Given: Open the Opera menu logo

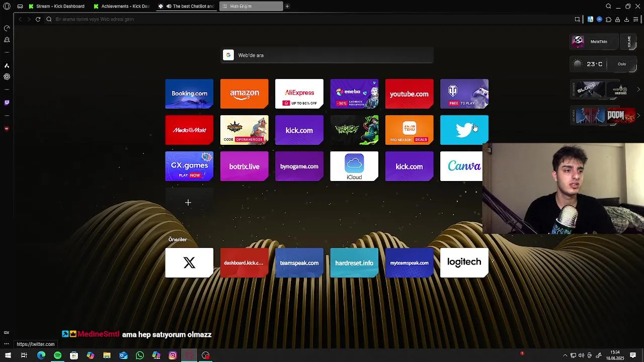Looking at the screenshot, I should [7, 6].
